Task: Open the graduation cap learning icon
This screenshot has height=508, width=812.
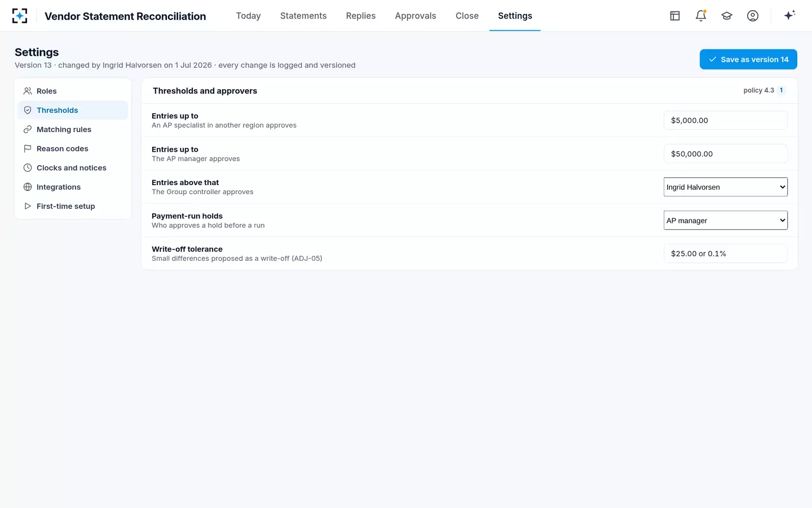Action: (727, 16)
